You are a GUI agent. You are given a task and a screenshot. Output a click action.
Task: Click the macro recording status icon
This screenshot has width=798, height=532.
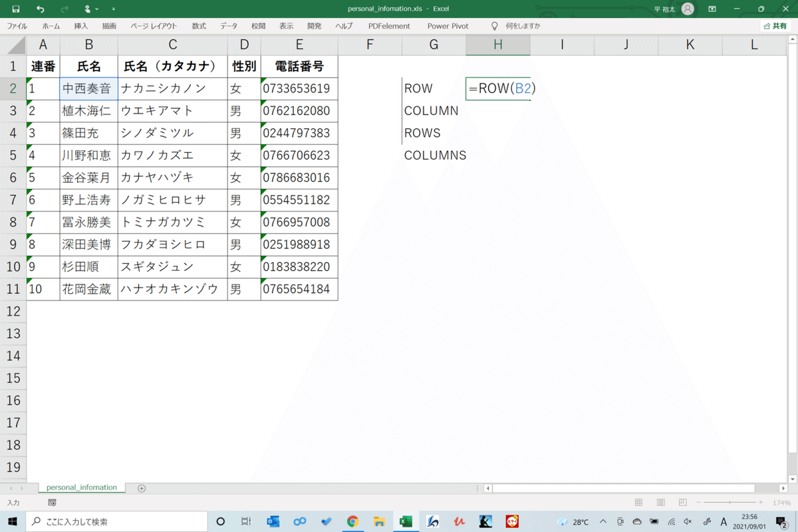(x=53, y=503)
